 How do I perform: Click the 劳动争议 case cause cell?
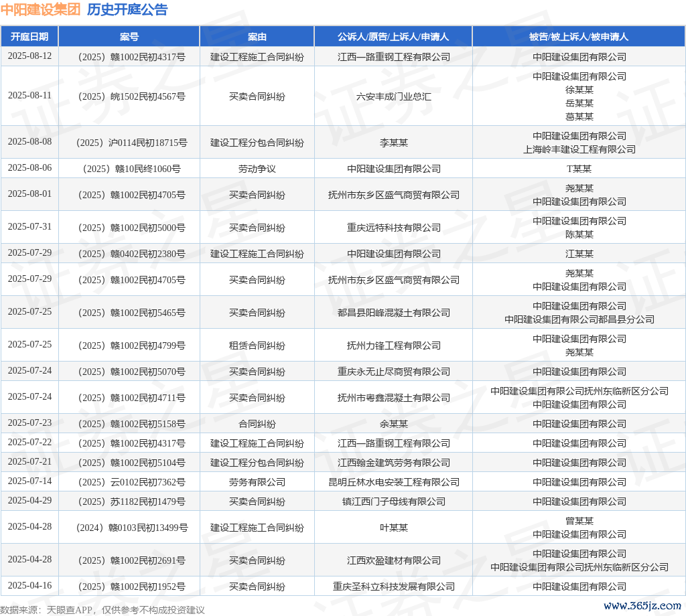(x=257, y=169)
